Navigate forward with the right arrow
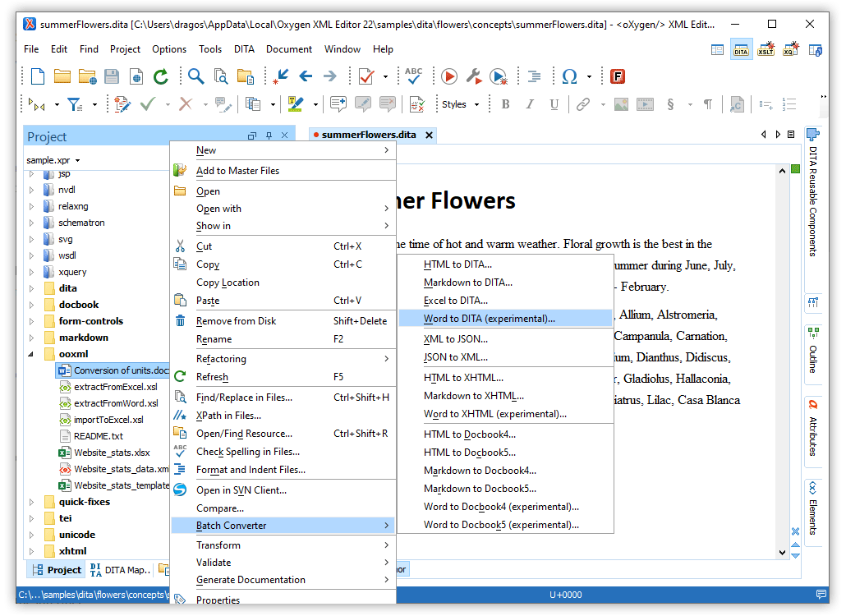 point(329,76)
